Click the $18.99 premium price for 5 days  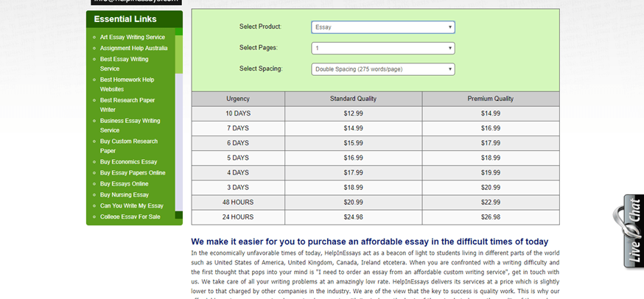491,158
